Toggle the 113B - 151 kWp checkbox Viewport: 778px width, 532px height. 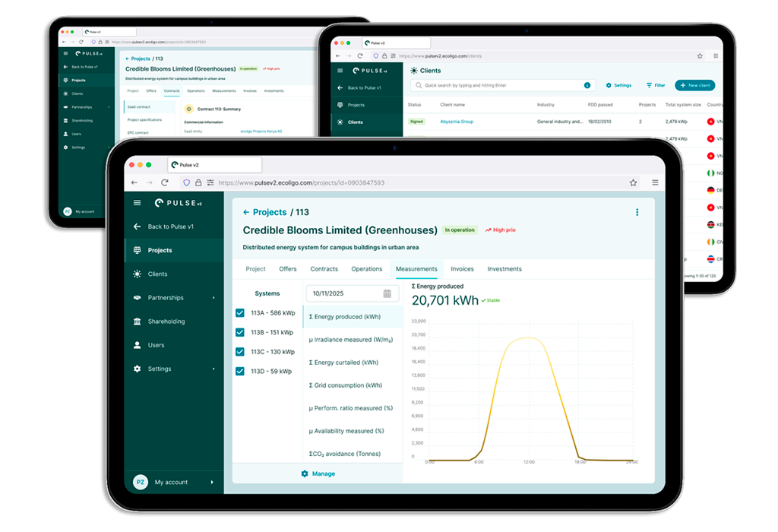(240, 333)
